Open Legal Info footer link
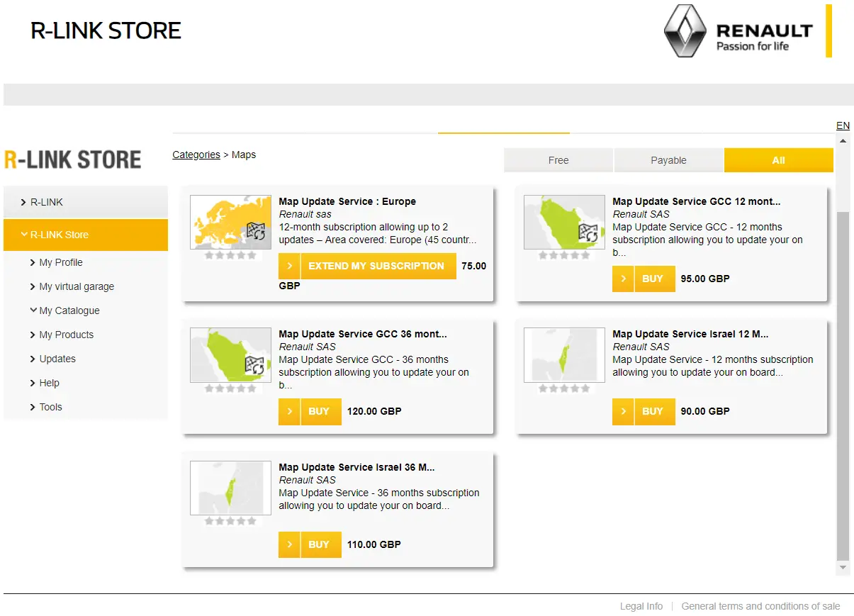Viewport: 854px width, 616px height. pos(641,606)
